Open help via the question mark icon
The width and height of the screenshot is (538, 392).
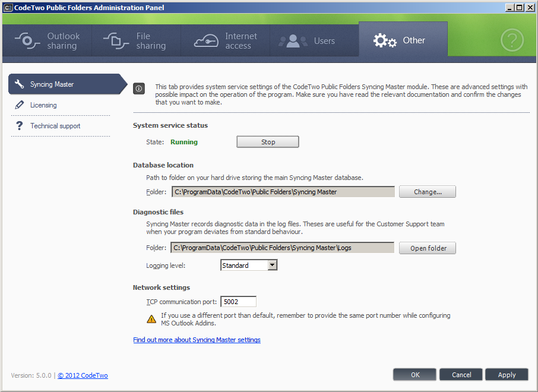coord(512,40)
